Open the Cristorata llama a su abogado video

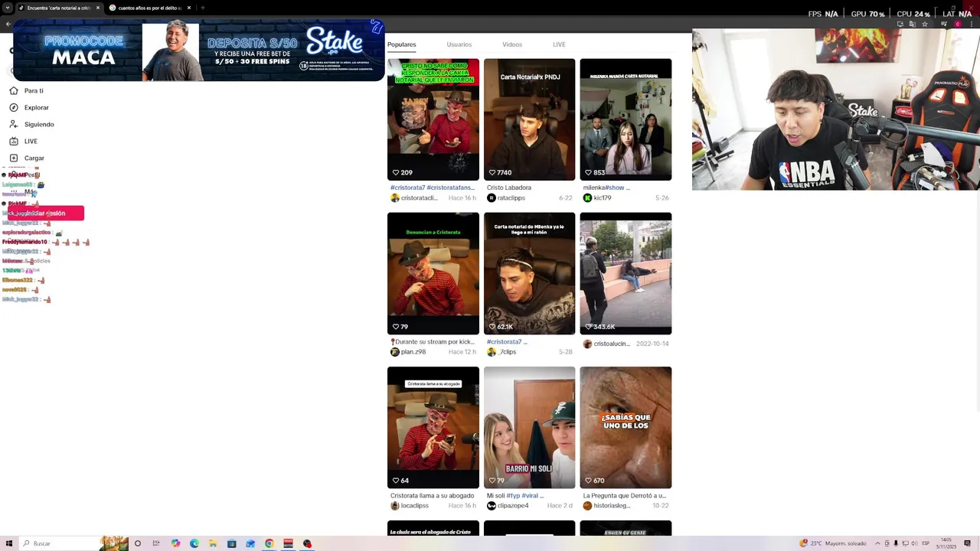pos(433,427)
